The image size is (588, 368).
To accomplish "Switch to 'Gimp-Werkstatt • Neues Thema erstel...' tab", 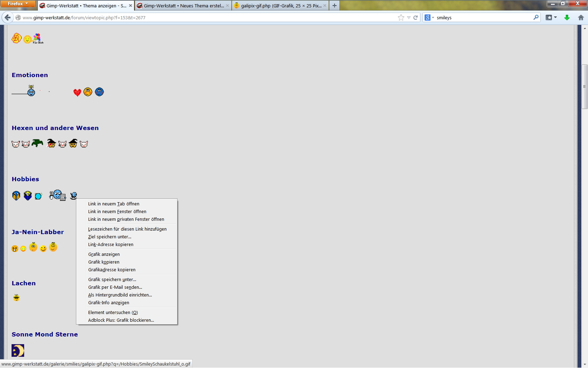I will click(x=183, y=6).
